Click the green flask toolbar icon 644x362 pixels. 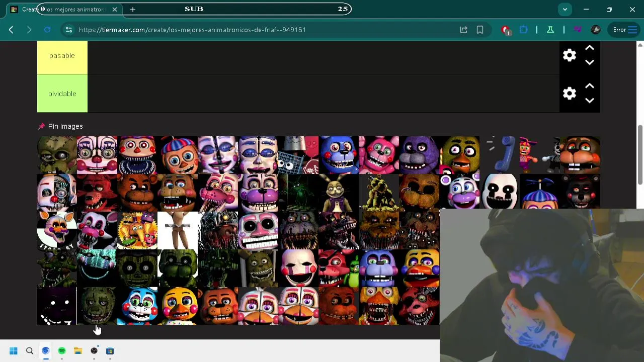point(550,30)
